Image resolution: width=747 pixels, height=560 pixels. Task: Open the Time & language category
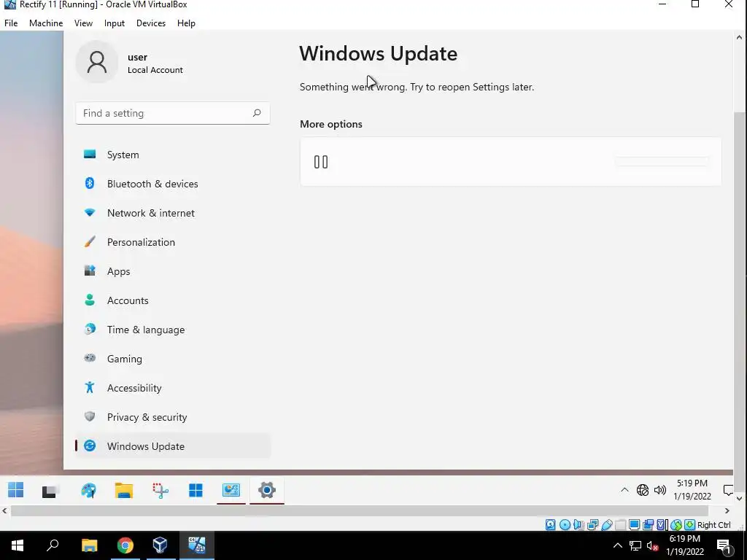pos(173,330)
